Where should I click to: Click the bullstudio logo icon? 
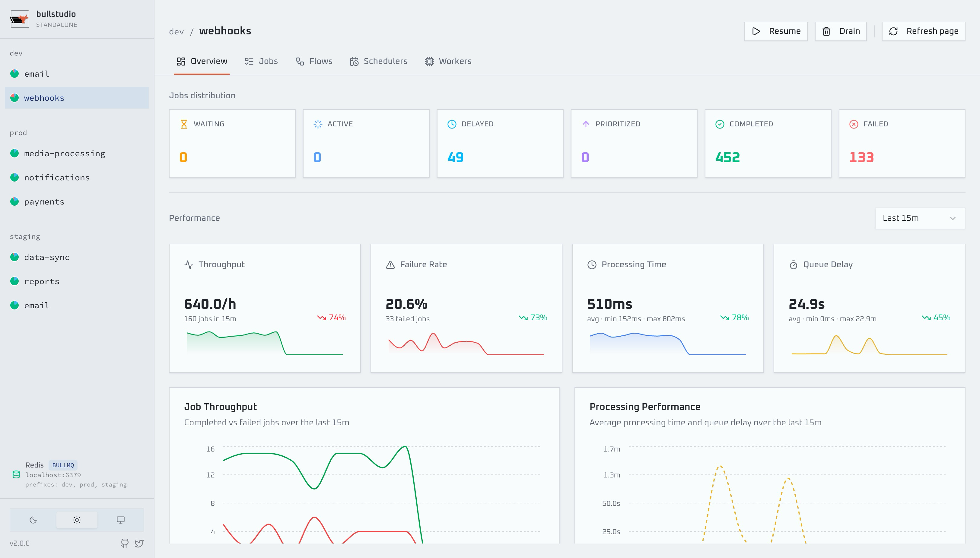[20, 19]
